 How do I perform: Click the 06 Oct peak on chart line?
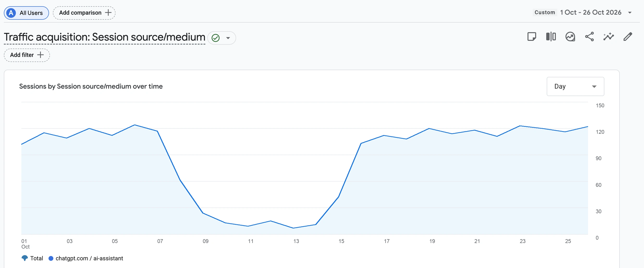pyautogui.click(x=135, y=125)
